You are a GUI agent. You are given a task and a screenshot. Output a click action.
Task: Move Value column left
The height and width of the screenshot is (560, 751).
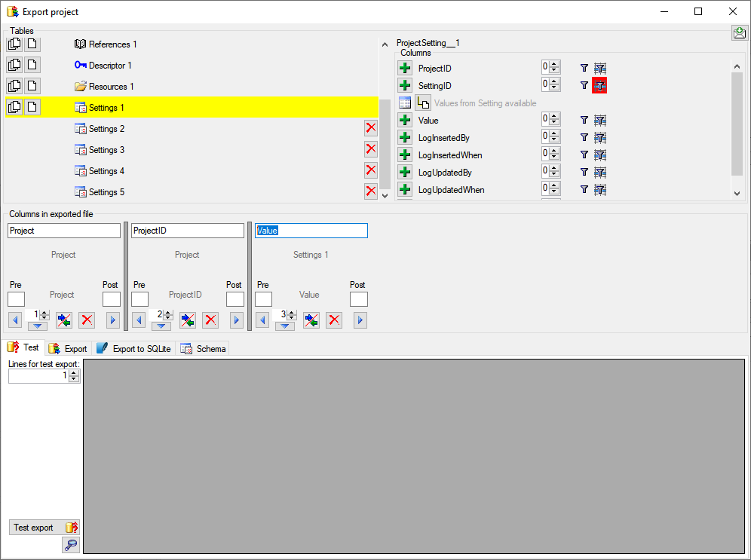click(262, 320)
